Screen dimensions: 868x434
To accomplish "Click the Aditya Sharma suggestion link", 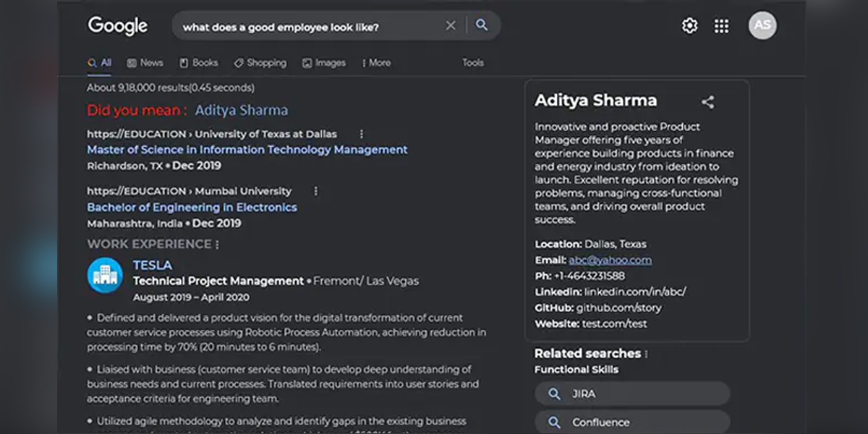I will point(241,111).
